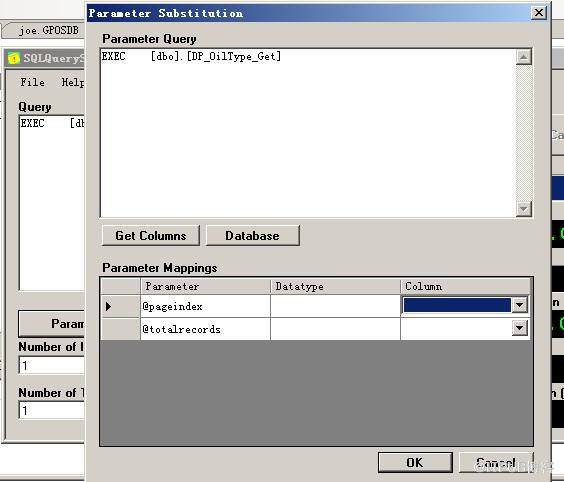This screenshot has height=482, width=564.
Task: Open the File menu
Action: click(x=33, y=82)
